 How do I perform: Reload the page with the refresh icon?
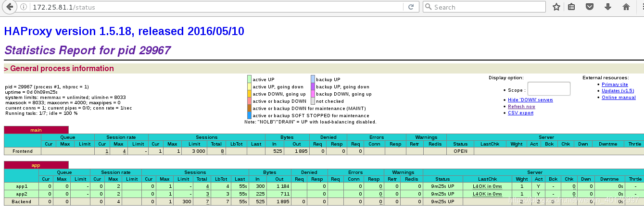tap(411, 7)
